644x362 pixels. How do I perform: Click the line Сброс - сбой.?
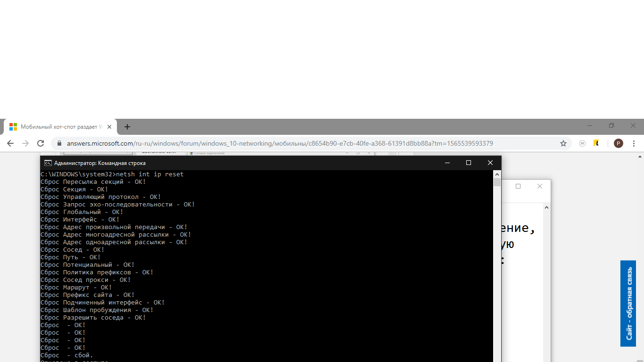(x=67, y=355)
